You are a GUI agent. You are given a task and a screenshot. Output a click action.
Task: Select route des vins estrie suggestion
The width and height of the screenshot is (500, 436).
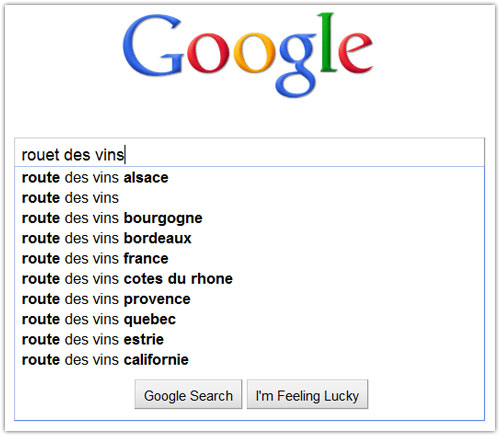tap(249, 340)
